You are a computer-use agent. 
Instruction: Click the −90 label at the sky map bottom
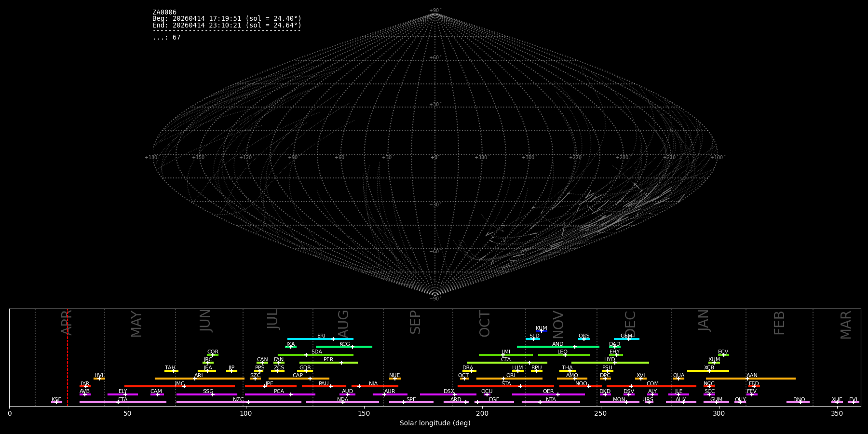click(435, 299)
